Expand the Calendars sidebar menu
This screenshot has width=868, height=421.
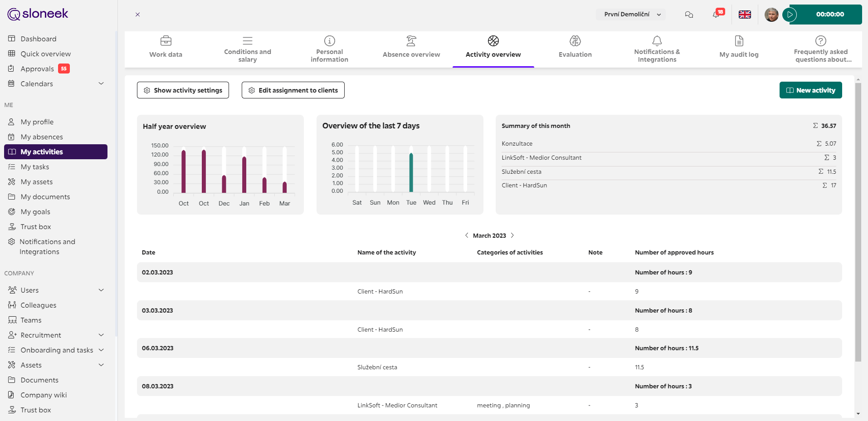101,83
